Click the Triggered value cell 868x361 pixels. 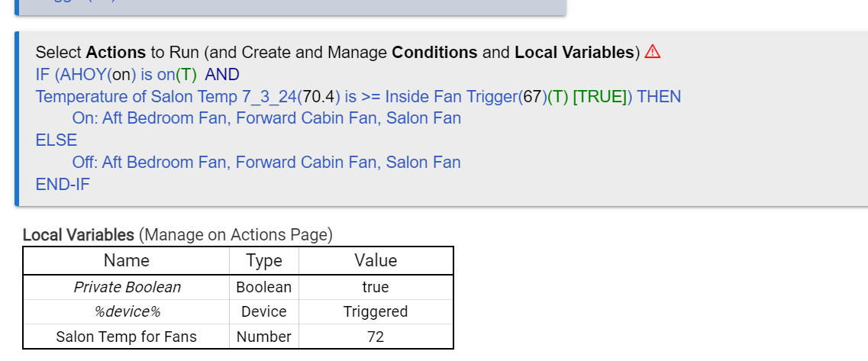[x=376, y=311]
